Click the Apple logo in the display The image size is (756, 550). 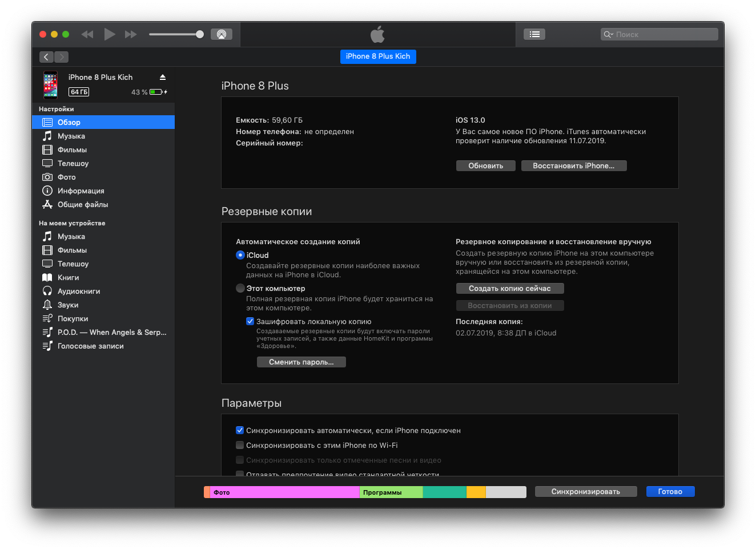(x=377, y=34)
